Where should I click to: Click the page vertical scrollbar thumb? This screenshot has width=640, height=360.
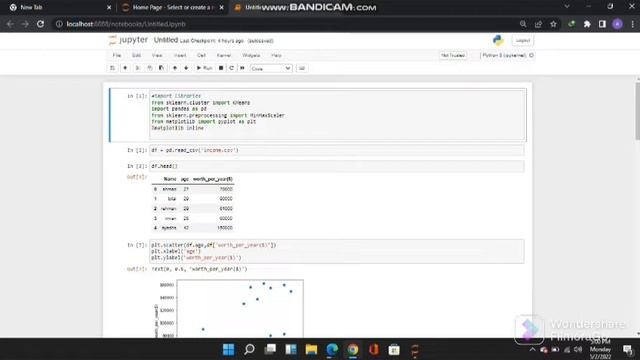point(637,111)
